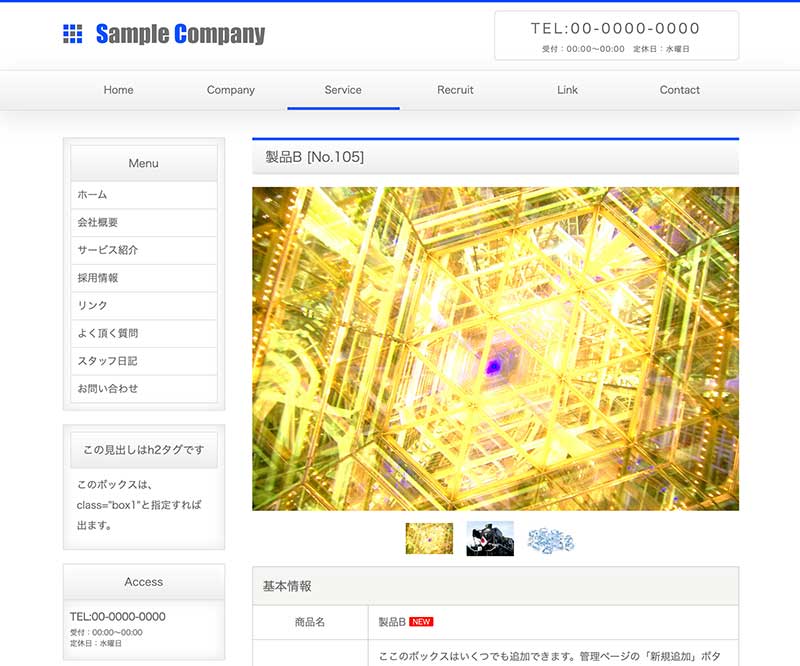This screenshot has width=800, height=666.
Task: Click ホーム in the sidebar menu
Action: pyautogui.click(x=144, y=194)
